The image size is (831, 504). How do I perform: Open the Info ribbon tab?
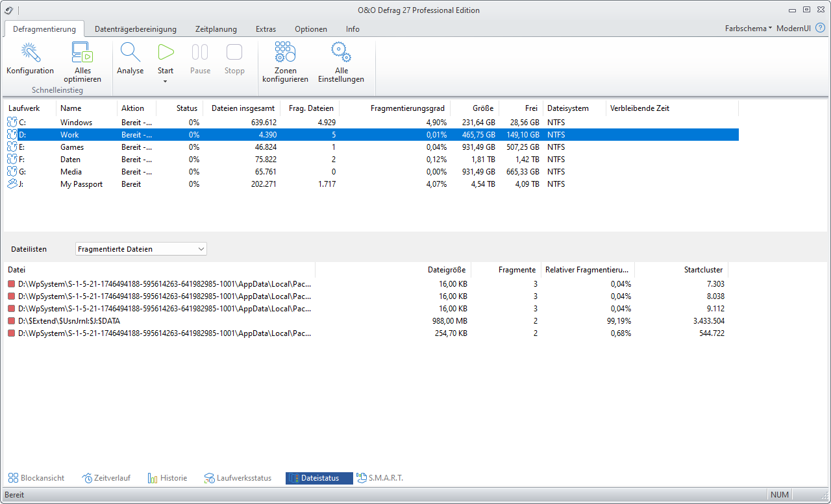(353, 29)
